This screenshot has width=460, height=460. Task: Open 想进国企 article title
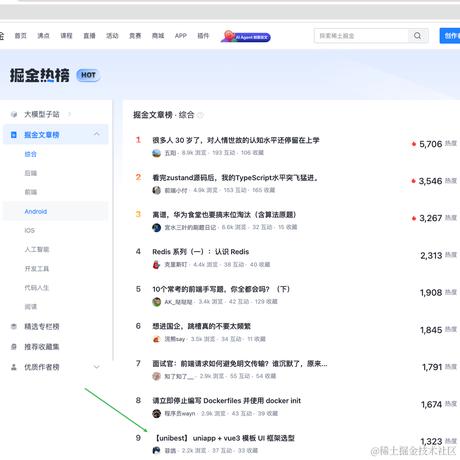[x=201, y=326]
